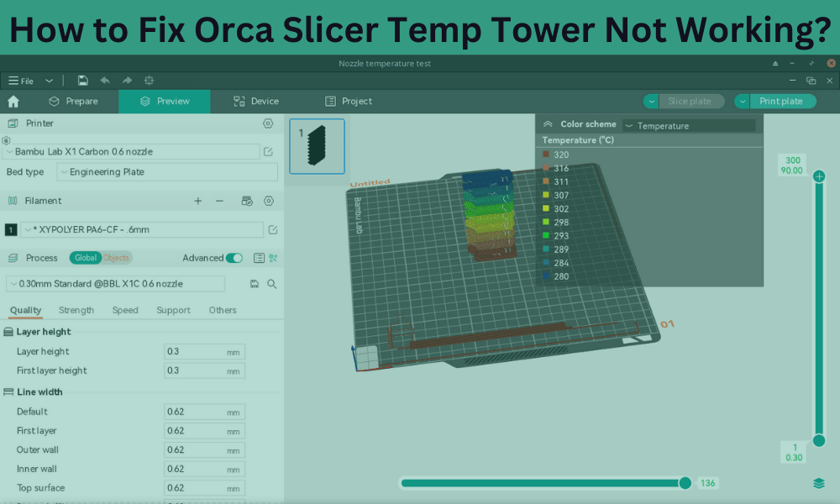840x504 pixels.
Task: Click the AMS sync filament icon
Action: tap(247, 201)
